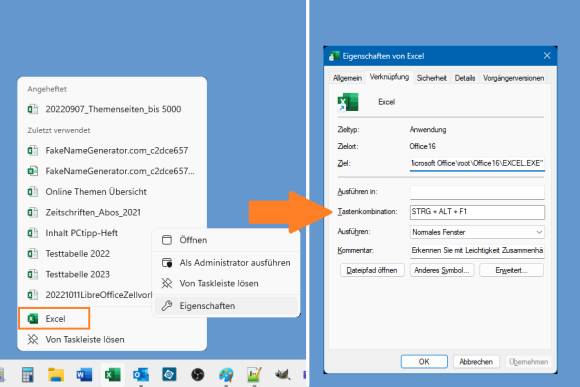Click the file icon of Zeitschriften_Abos_2021
Image resolution: width=580 pixels, height=387 pixels.
[x=33, y=212]
